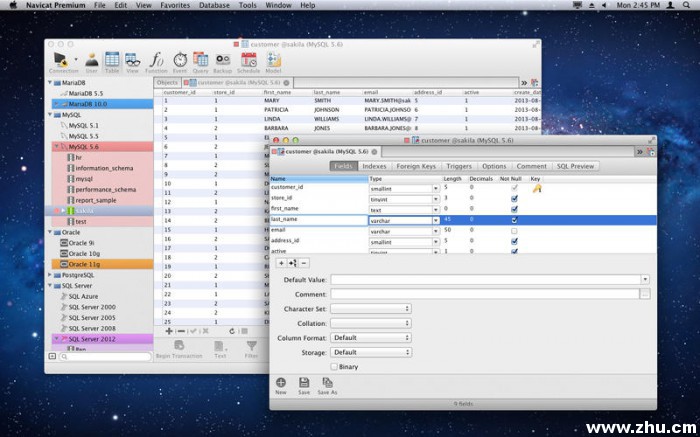Screen dimensions: 700x437
Task: Launch the Model designer icon
Action: pos(273,61)
